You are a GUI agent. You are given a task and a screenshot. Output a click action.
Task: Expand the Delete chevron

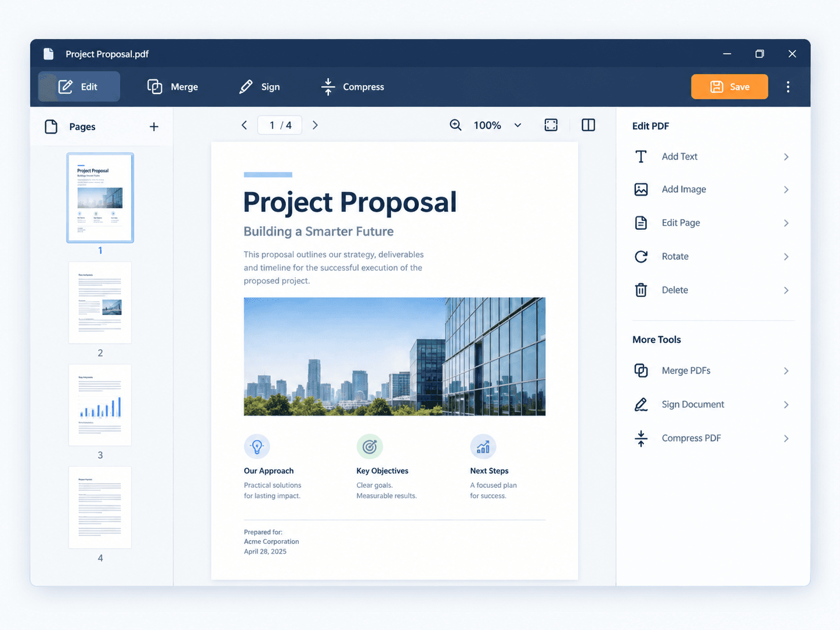pyautogui.click(x=786, y=290)
